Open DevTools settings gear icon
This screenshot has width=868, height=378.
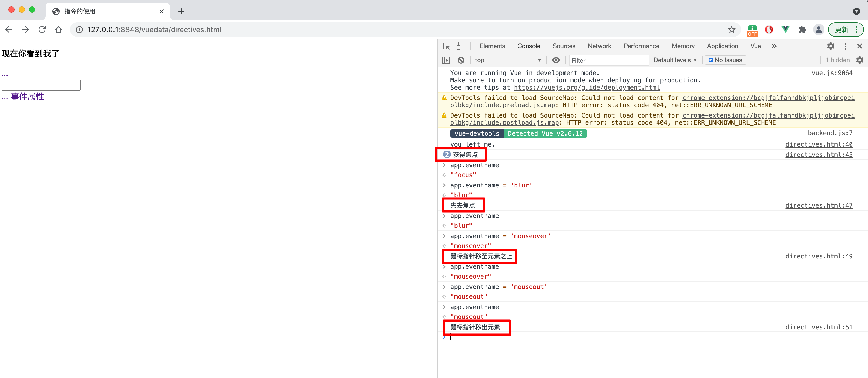(831, 46)
